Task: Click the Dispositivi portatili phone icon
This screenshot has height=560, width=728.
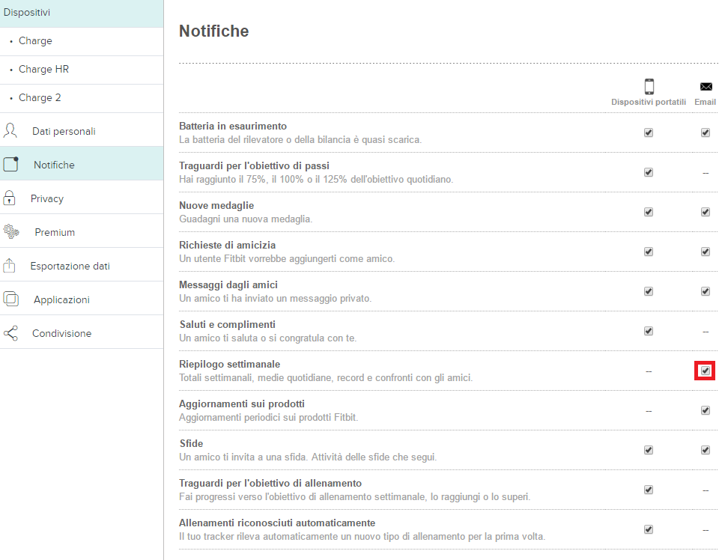Action: 649,86
